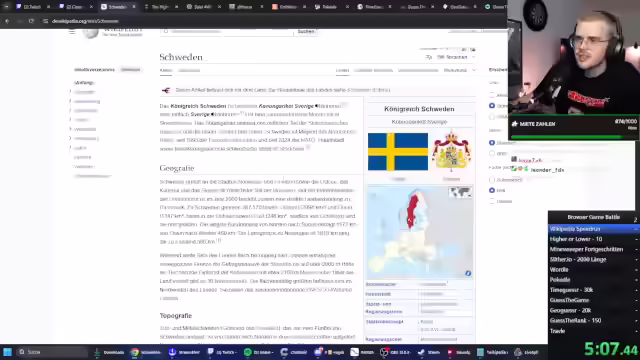Open the Quelltext bearbeiten tab
Viewport: 640px width, 360px height.
(x=373, y=70)
